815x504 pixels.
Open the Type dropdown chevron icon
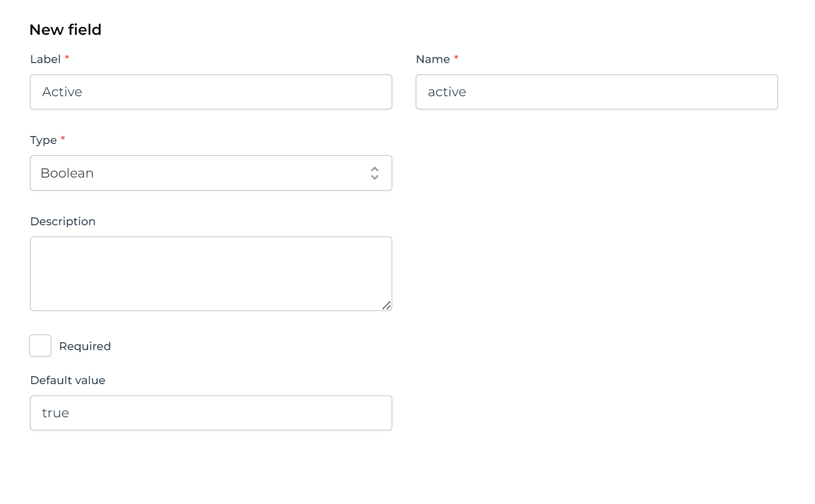point(374,173)
